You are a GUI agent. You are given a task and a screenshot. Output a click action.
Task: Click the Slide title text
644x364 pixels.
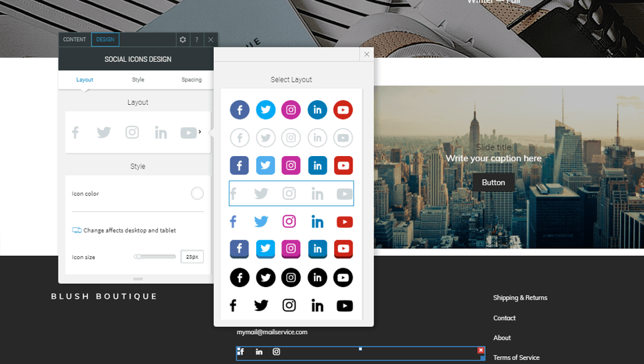tap(494, 147)
